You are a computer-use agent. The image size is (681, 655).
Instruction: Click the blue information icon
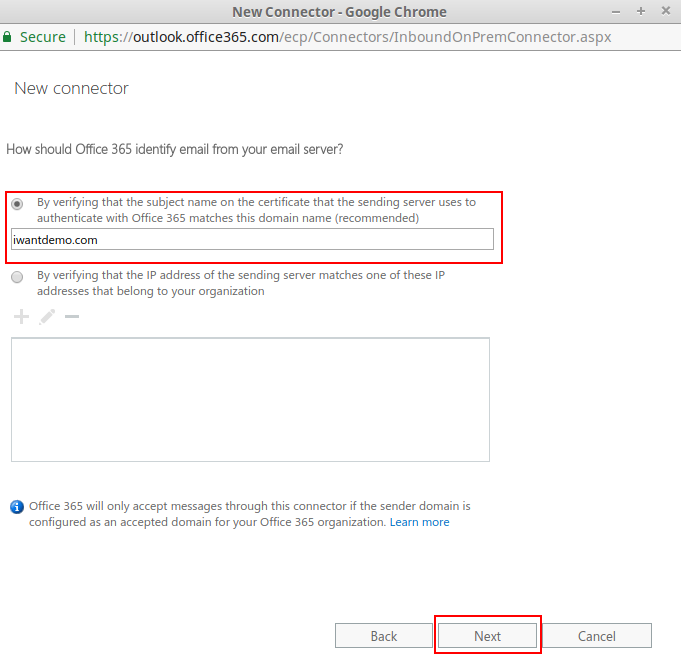point(17,507)
